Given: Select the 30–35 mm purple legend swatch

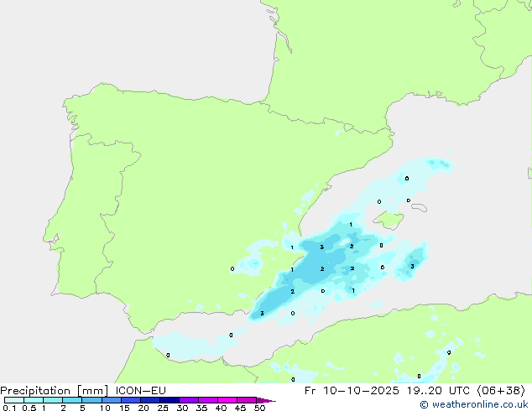Looking at the screenshot, I should click(x=189, y=400).
